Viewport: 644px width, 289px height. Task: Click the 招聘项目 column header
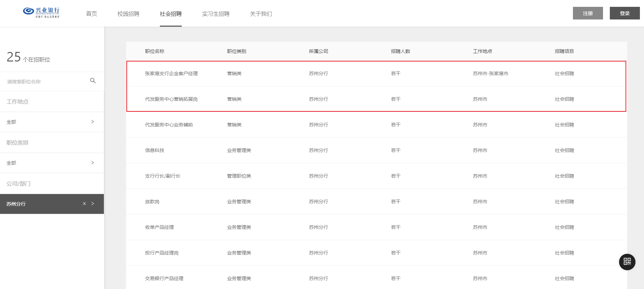564,51
